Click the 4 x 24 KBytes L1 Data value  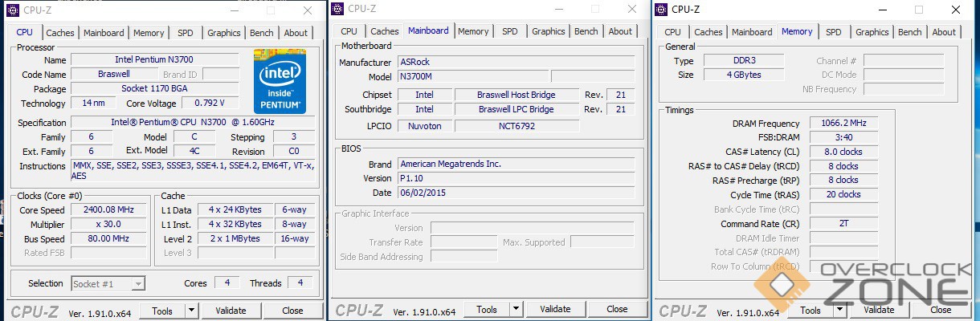[235, 209]
